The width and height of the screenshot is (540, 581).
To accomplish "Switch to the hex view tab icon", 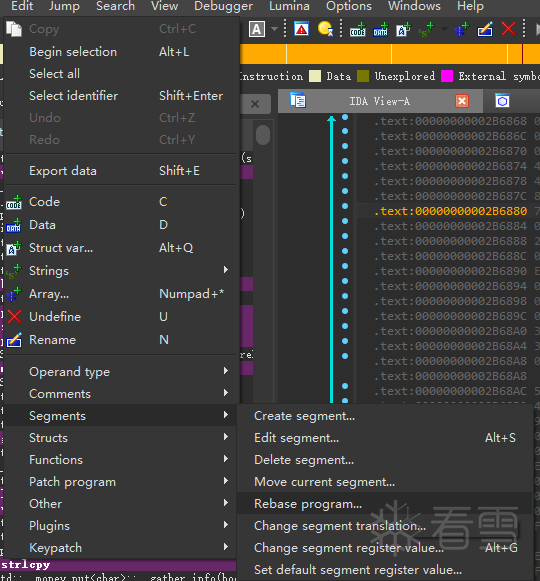I will click(502, 101).
